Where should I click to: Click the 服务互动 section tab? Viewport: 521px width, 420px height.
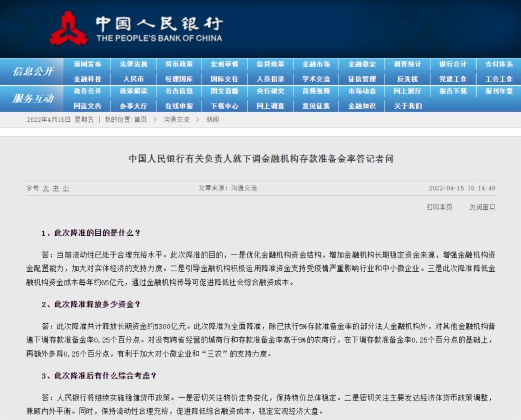[32, 98]
